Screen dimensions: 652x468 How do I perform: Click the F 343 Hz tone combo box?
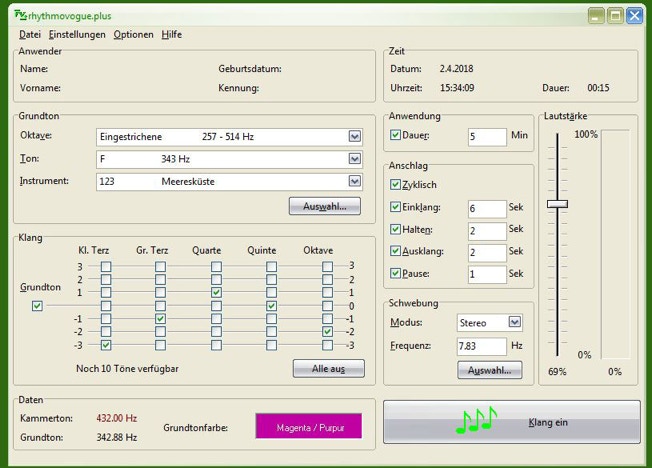229,159
